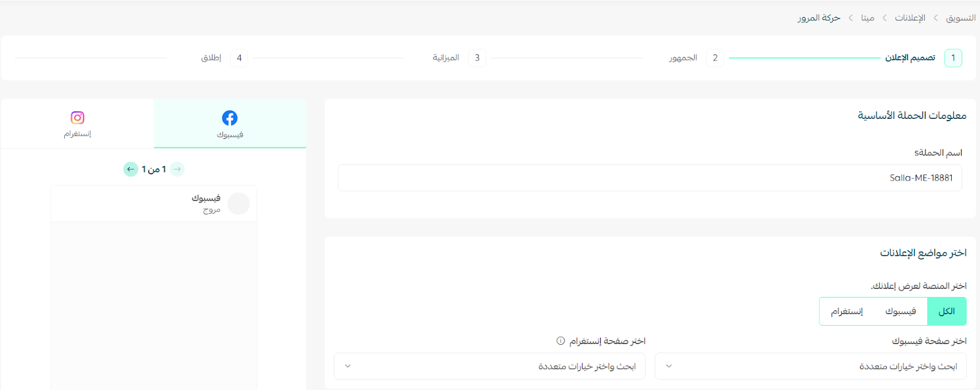Open ميتا breadcrumb link

[867, 18]
